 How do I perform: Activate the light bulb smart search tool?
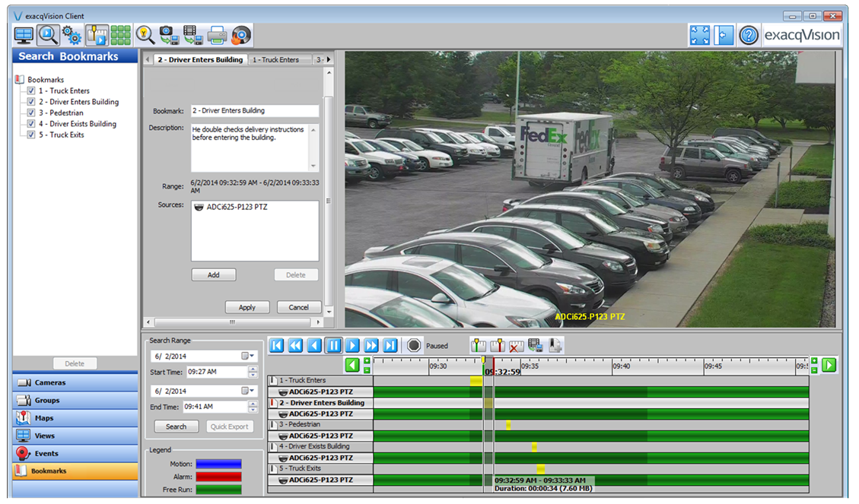(144, 34)
